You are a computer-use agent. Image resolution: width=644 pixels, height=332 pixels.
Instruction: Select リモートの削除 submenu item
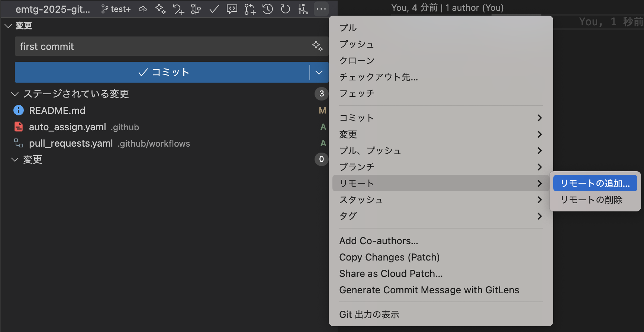coord(595,199)
